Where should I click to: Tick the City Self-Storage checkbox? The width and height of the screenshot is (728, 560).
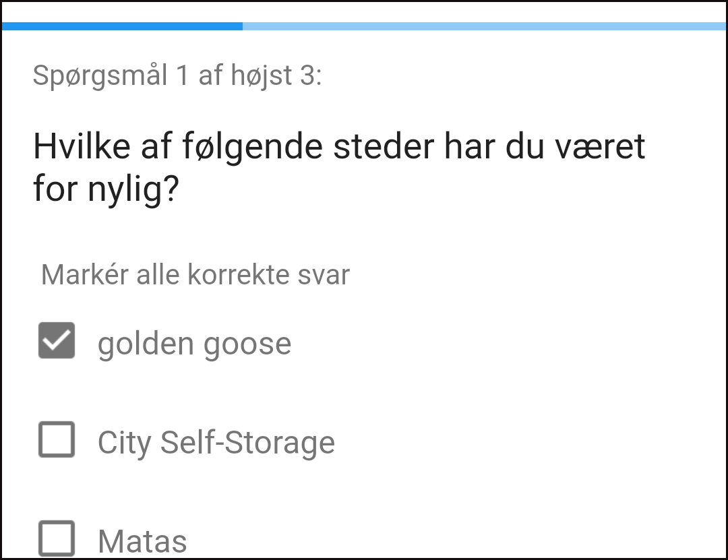click(x=57, y=439)
